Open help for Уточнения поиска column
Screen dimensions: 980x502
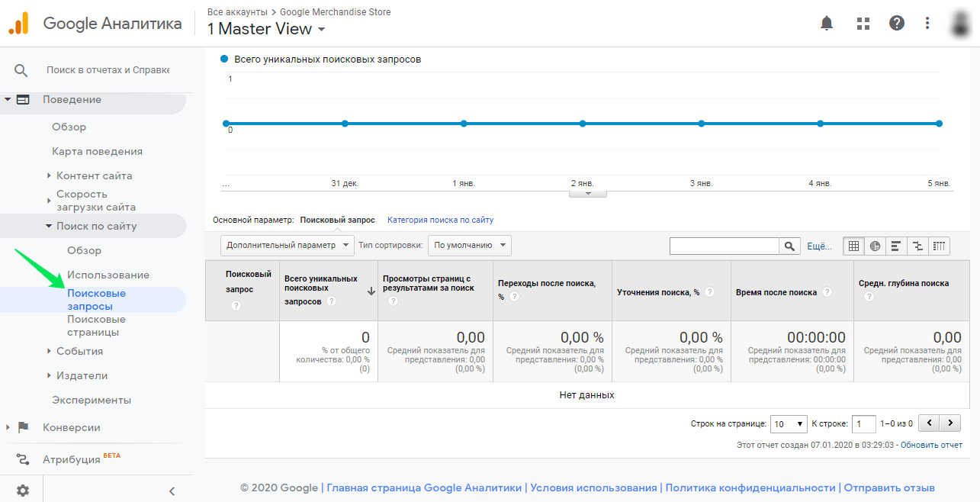710,292
